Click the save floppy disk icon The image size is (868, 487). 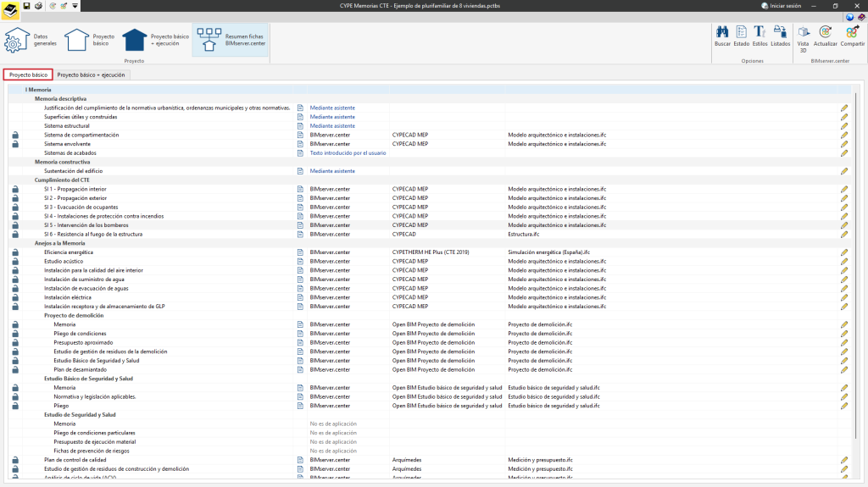26,6
